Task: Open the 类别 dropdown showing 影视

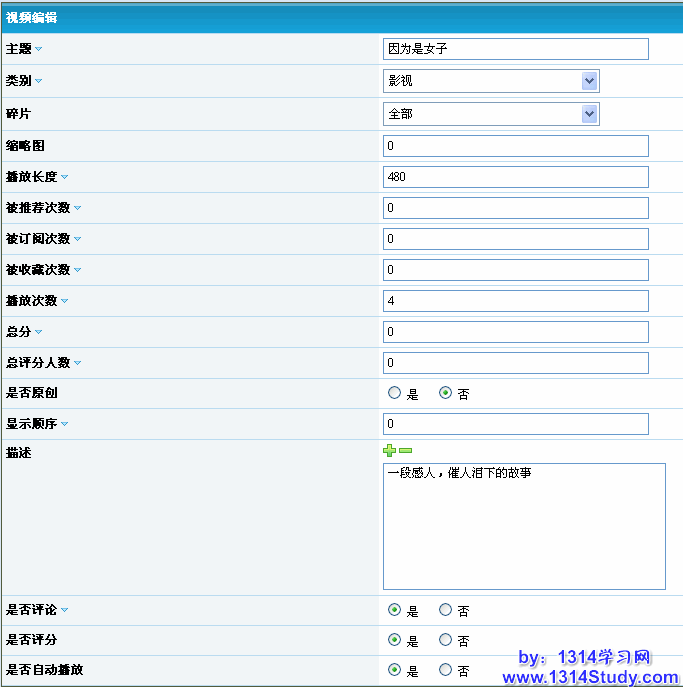Action: [491, 81]
